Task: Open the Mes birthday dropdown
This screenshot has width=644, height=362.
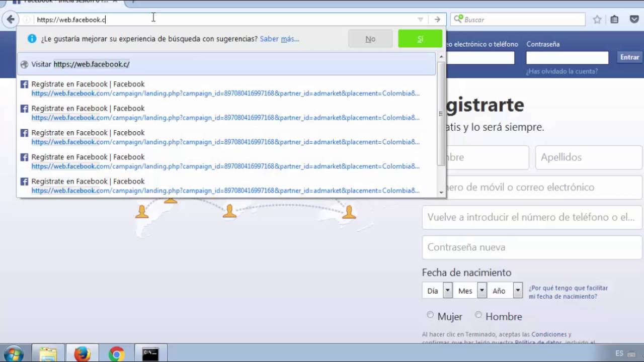Action: tap(469, 291)
